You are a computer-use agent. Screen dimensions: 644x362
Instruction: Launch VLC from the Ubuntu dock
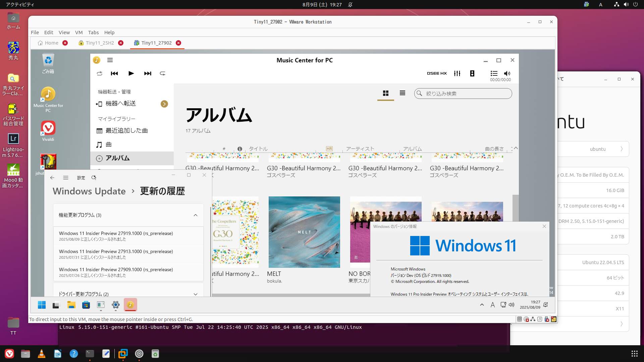click(42, 354)
